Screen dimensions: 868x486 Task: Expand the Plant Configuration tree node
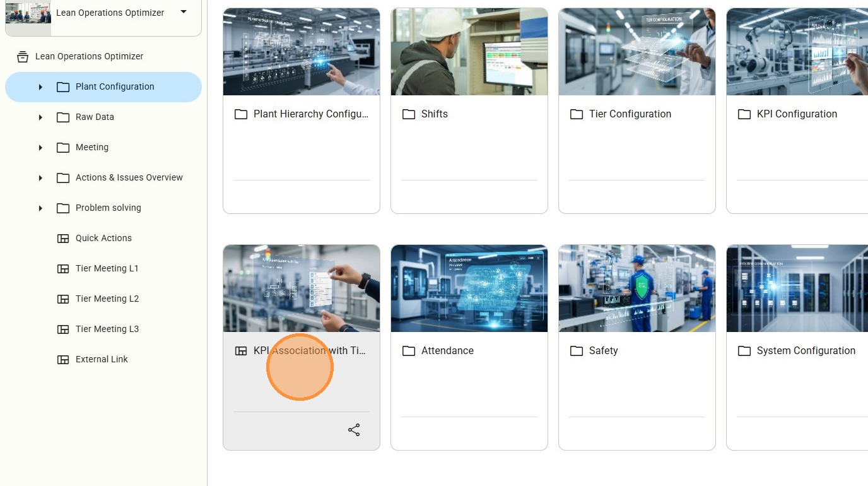40,87
